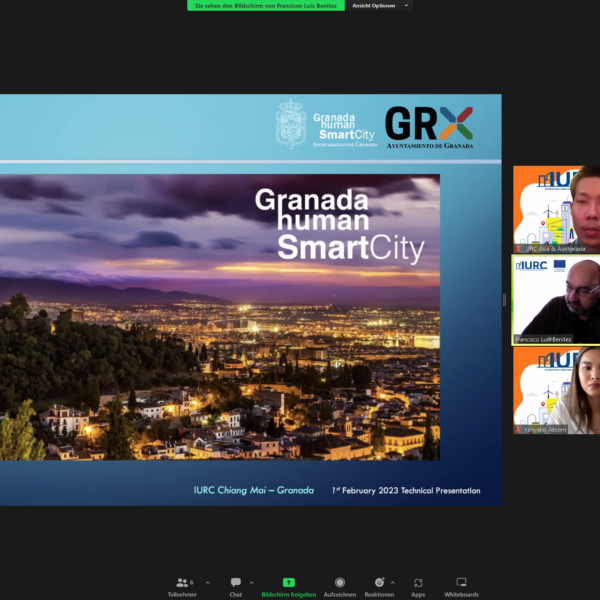Image resolution: width=600 pixels, height=600 pixels.
Task: Click the Granada coat of arms emblem
Action: point(291,123)
